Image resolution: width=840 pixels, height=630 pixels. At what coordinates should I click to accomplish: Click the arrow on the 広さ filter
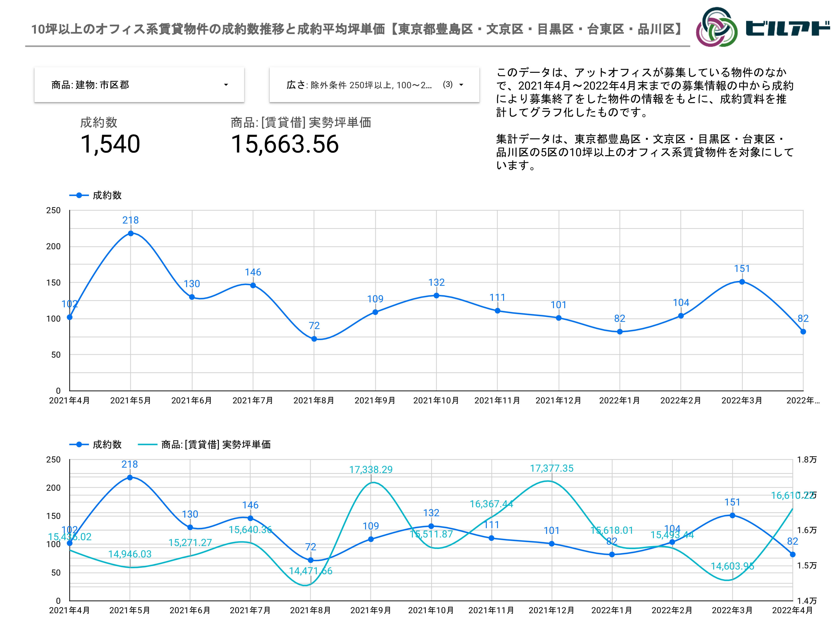pos(461,85)
